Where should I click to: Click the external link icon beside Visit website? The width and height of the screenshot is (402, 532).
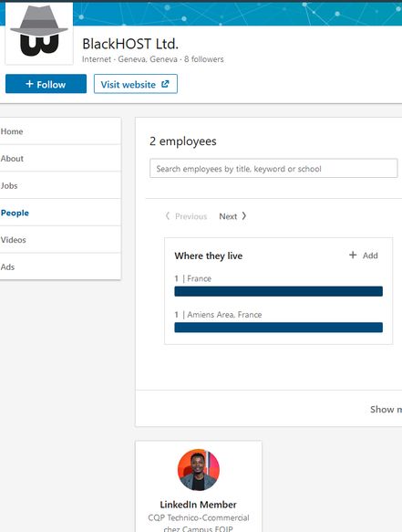pos(165,84)
